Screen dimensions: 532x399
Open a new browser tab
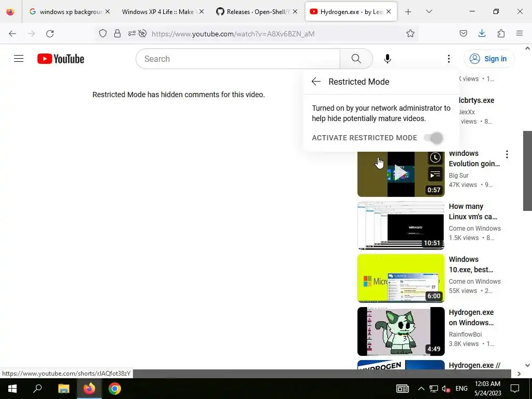(x=408, y=12)
